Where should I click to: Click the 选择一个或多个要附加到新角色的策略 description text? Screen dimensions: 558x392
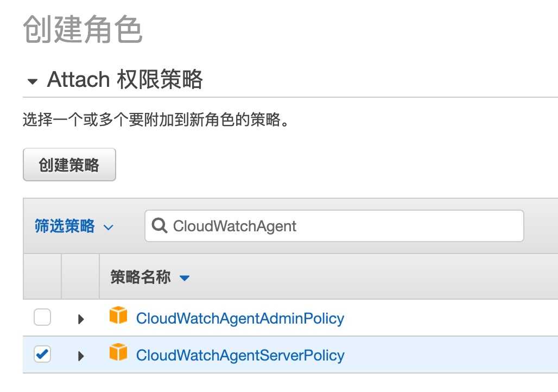[x=155, y=119]
